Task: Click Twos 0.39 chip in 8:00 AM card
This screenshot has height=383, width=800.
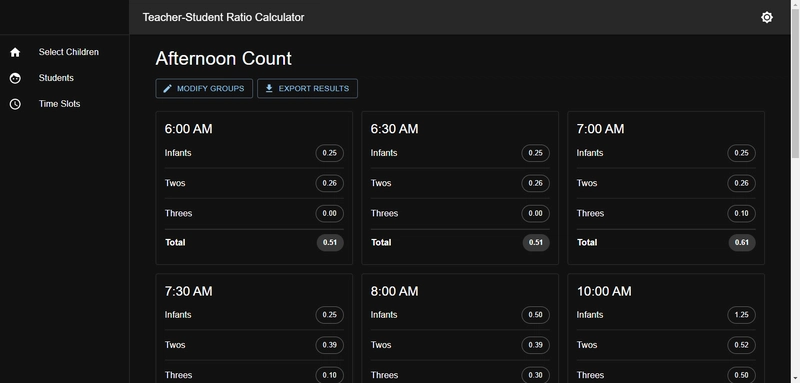Action: (x=536, y=345)
